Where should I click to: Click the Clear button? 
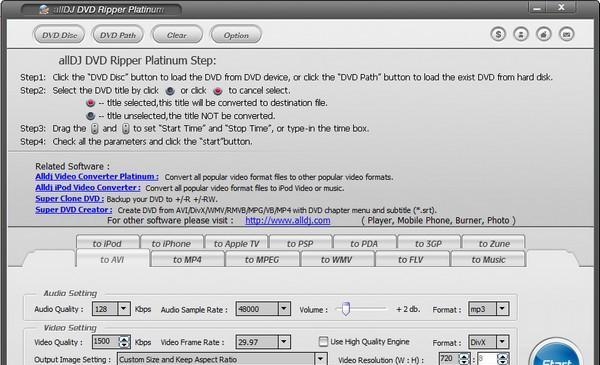point(177,35)
